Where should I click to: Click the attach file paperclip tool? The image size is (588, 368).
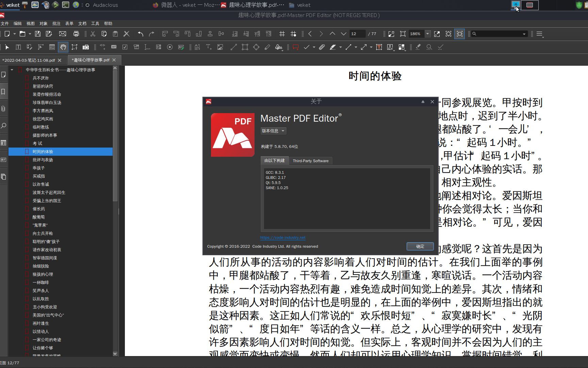[322, 47]
